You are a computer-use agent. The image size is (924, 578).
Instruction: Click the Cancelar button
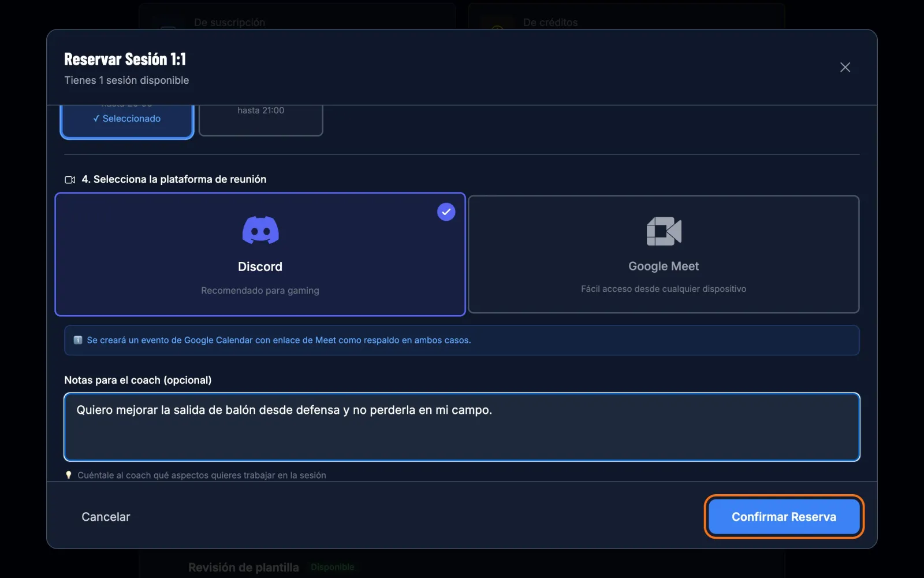pos(106,517)
